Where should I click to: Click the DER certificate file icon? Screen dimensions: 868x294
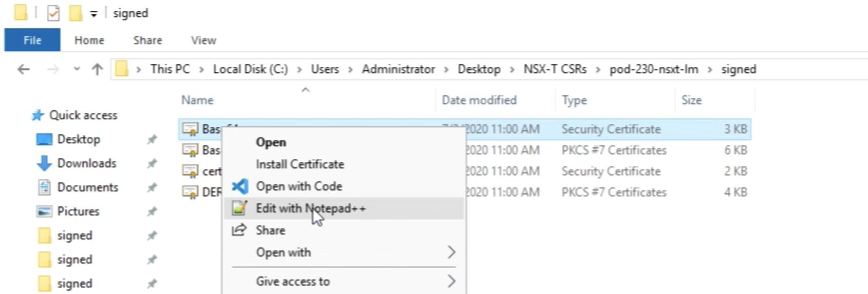[x=190, y=192]
